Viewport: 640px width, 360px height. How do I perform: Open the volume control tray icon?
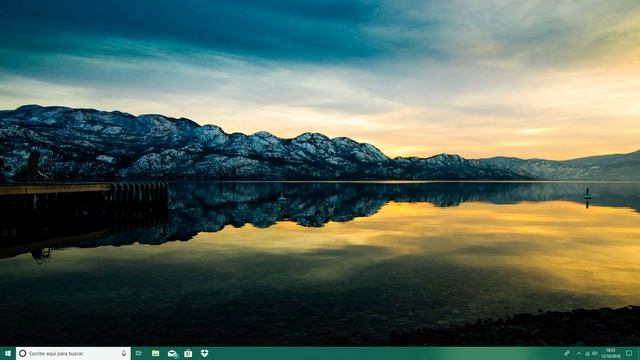click(x=595, y=353)
